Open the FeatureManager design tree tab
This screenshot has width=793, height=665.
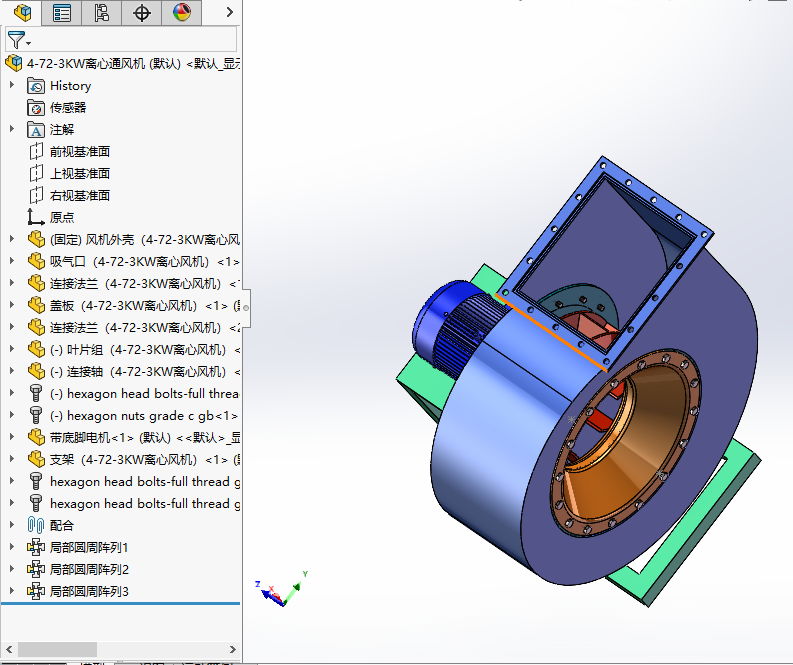point(22,13)
